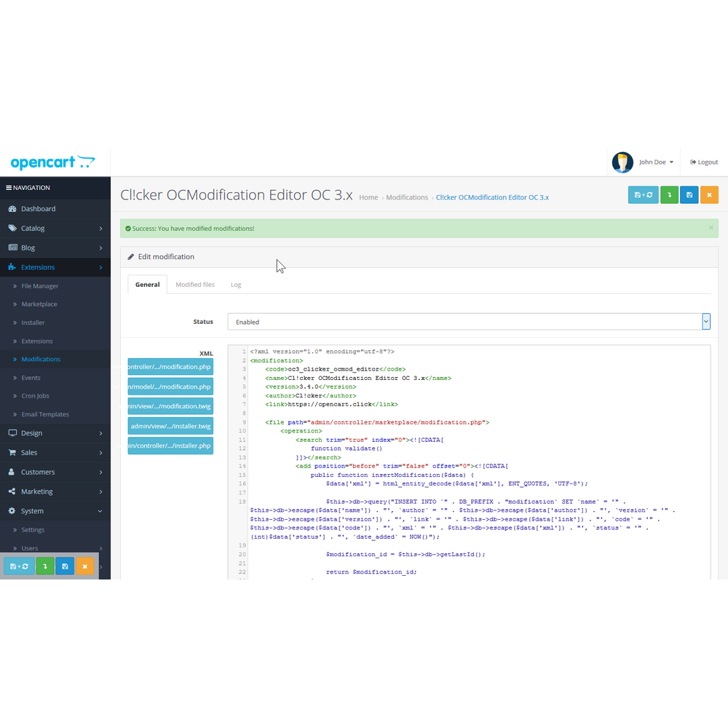Screen dimensions: 728x728
Task: Switch to the Log tab
Action: click(236, 285)
